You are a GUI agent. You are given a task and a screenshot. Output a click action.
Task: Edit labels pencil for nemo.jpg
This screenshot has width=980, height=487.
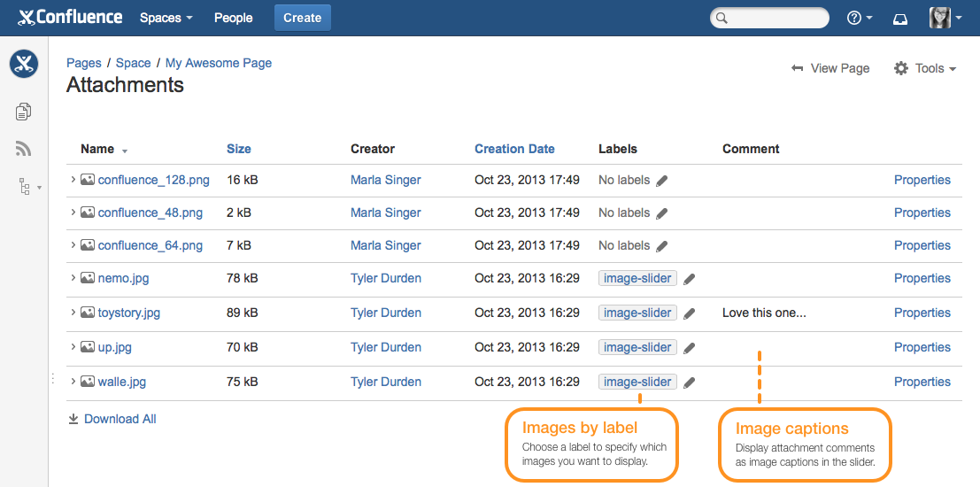click(689, 280)
